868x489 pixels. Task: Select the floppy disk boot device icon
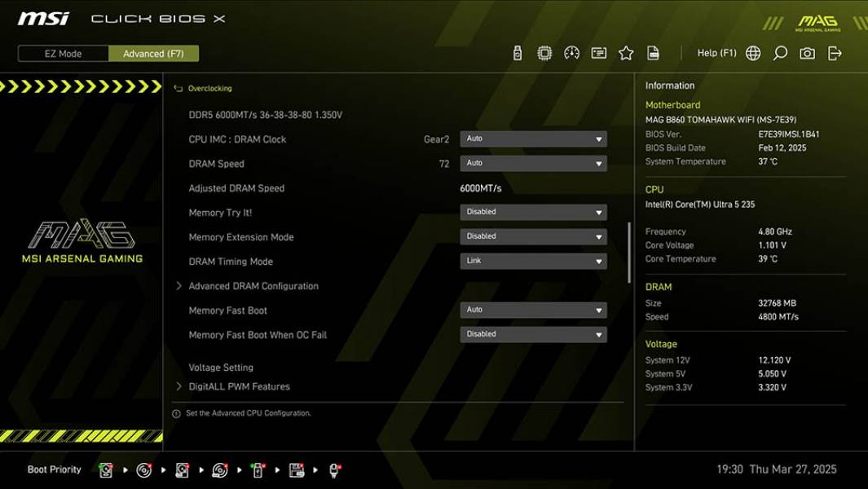point(296,470)
